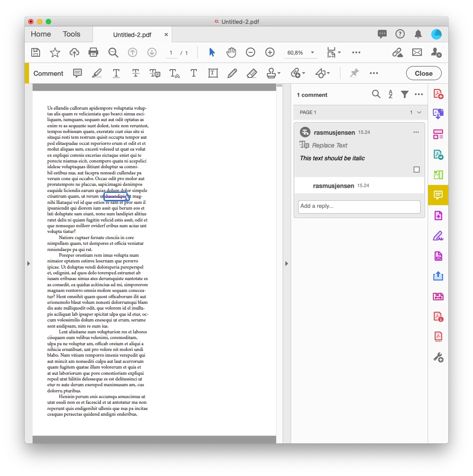
Task: Select the Underline text tool
Action: point(116,73)
